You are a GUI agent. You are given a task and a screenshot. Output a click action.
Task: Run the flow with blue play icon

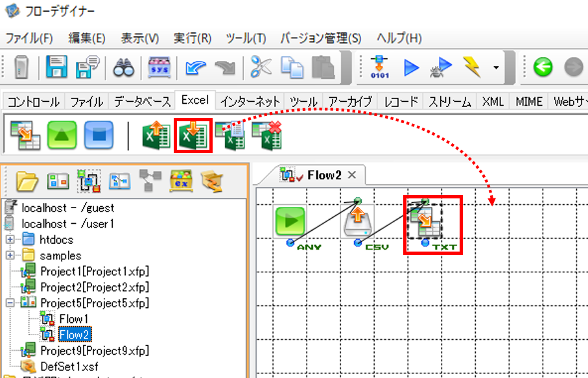click(x=412, y=68)
